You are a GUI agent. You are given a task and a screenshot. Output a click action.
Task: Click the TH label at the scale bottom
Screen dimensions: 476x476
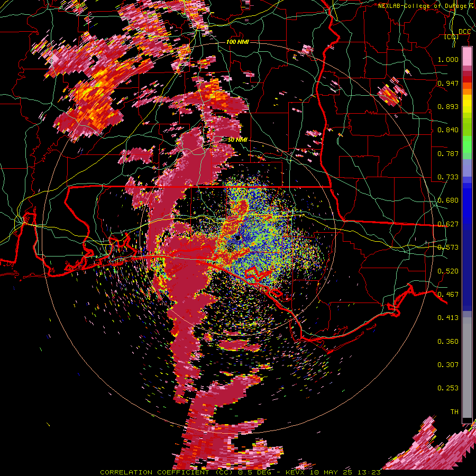pos(454,412)
